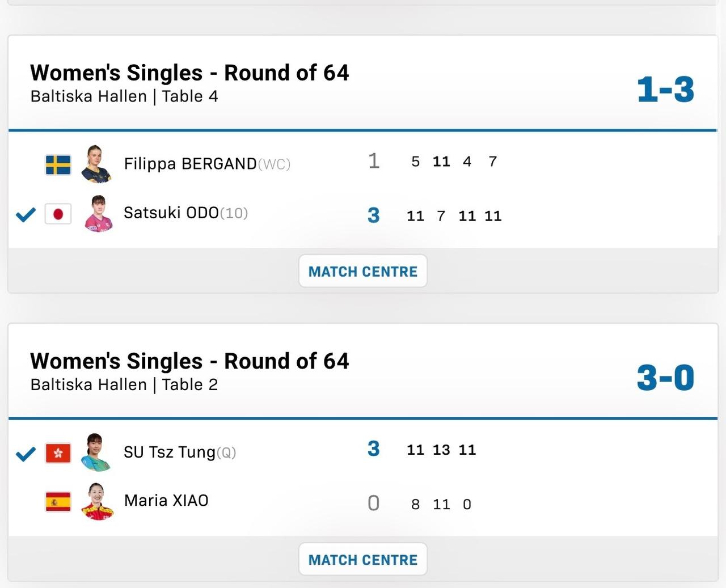Open Satsuki Odo's player photo
The height and width of the screenshot is (588, 726).
tap(98, 214)
